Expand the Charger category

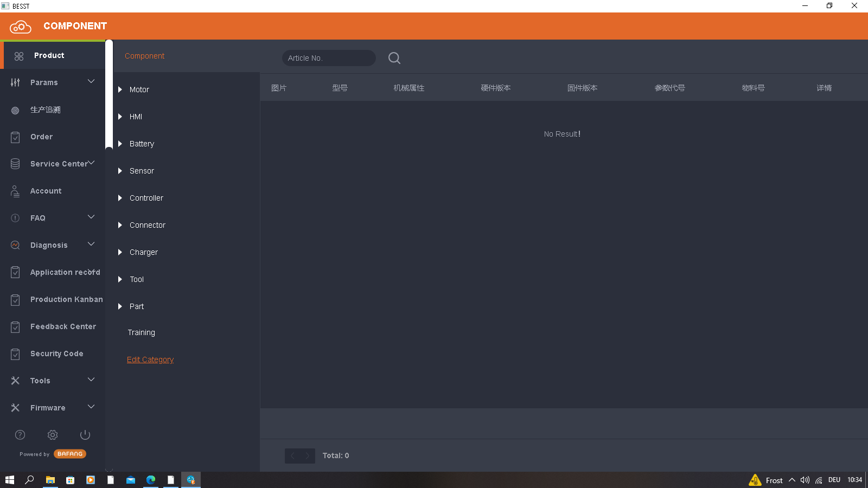(x=120, y=252)
